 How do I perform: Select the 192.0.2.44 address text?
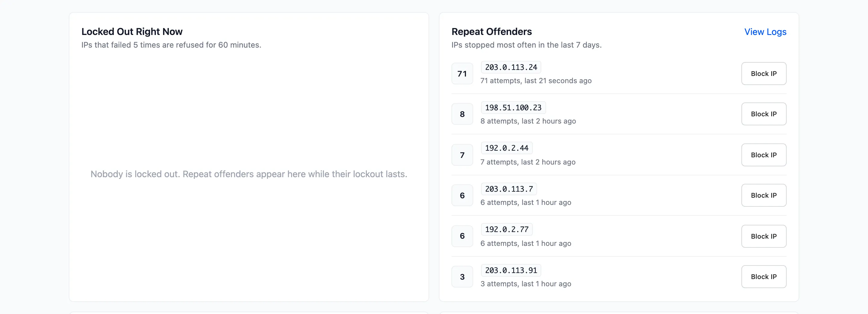[x=506, y=148]
